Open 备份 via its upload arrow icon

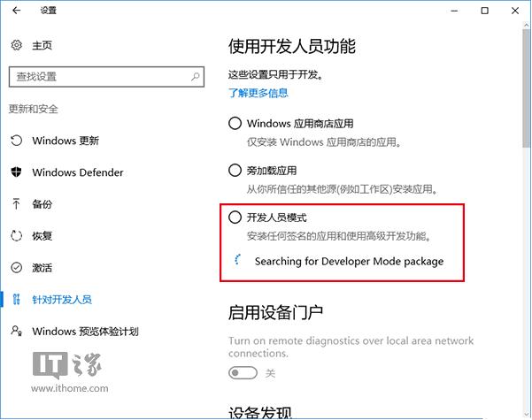[16, 204]
